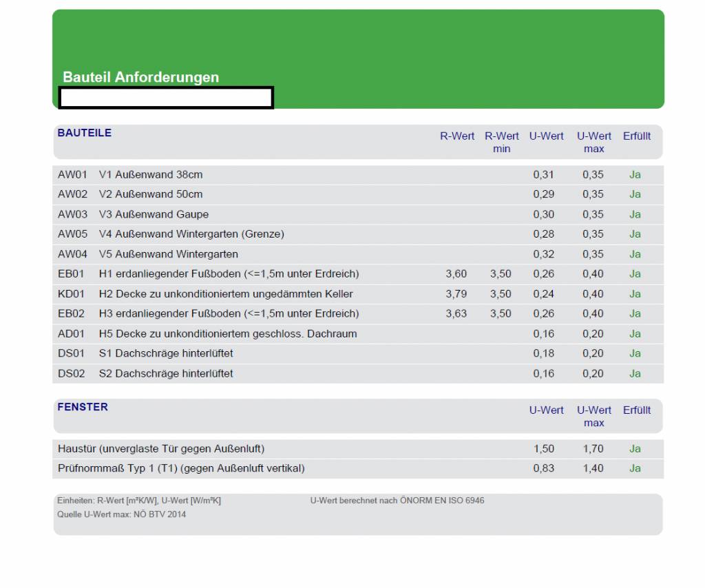
Task: Click 'Prüfnormmaß Typ 1 (T1)' row label
Action: [x=181, y=468]
